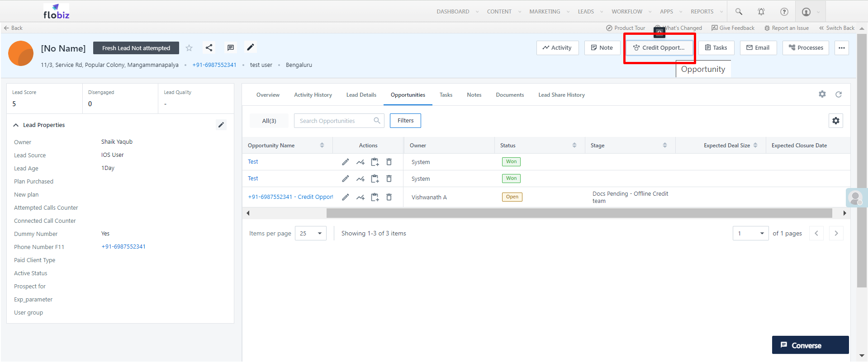Open notifications bell icon
Image resolution: width=868 pixels, height=362 pixels.
coord(761,12)
